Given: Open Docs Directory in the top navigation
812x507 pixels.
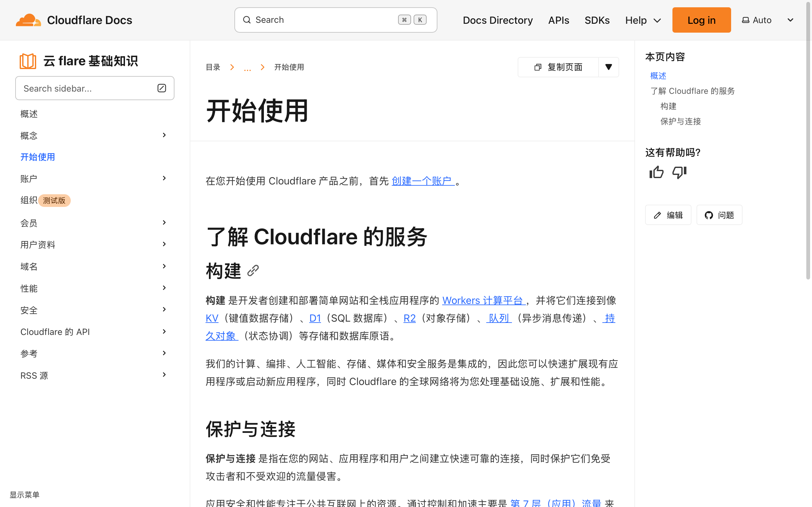Looking at the screenshot, I should [498, 20].
